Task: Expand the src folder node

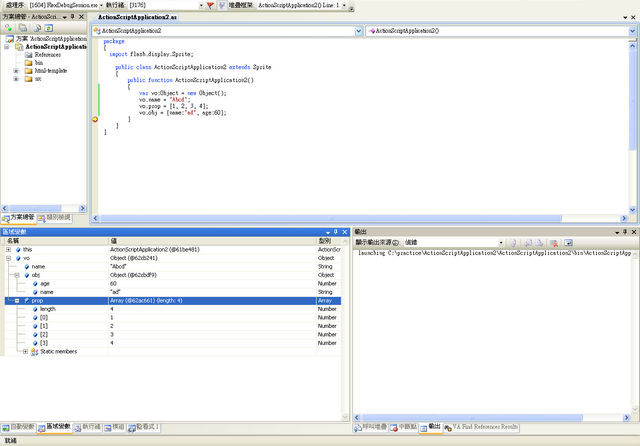Action: click(x=16, y=79)
